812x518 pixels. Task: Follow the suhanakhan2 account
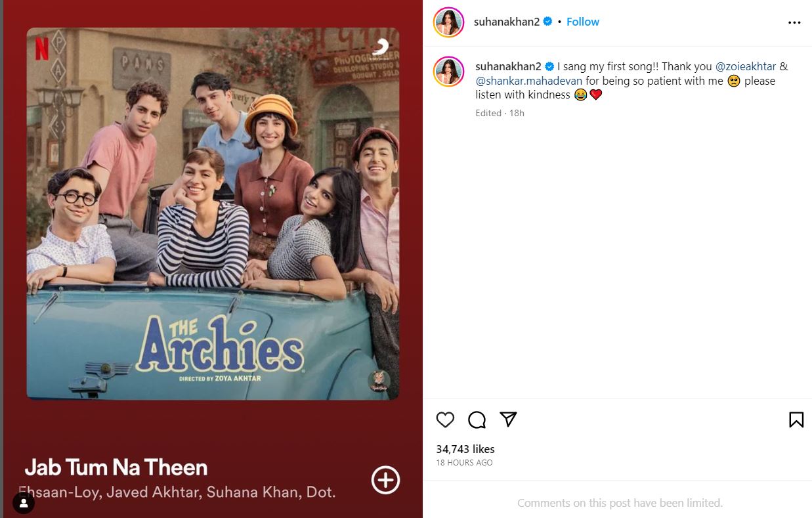tap(583, 22)
